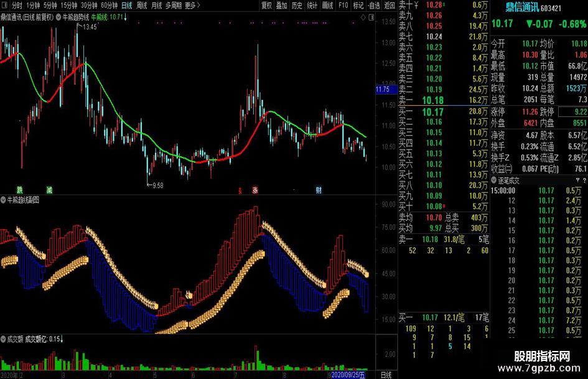Click the 涨 marker below the price chart

(255, 190)
